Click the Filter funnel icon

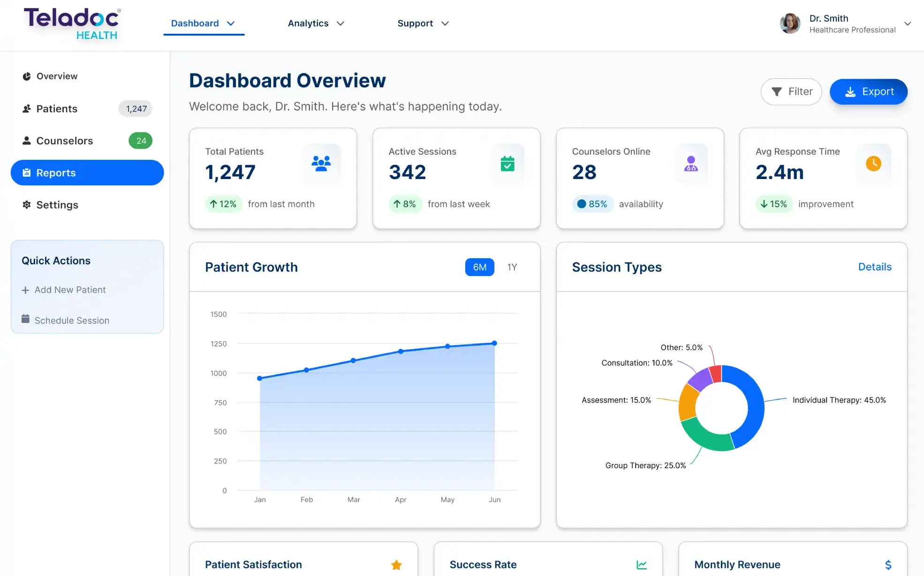(777, 91)
